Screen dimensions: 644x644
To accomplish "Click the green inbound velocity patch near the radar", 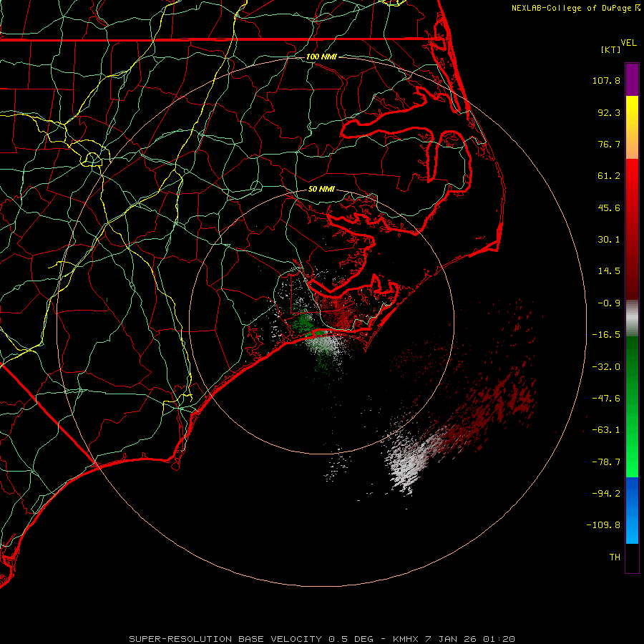I will [x=303, y=323].
